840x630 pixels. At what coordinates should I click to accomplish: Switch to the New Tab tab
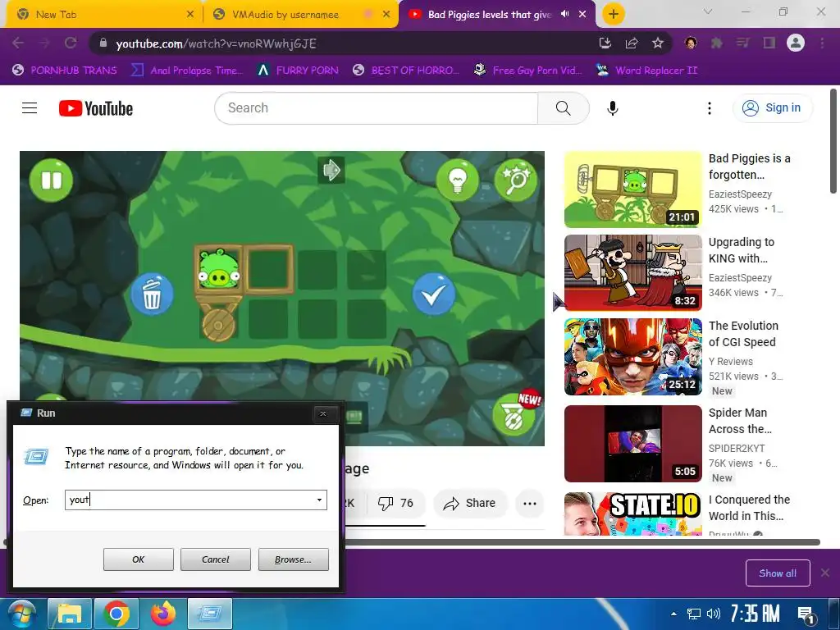click(101, 15)
